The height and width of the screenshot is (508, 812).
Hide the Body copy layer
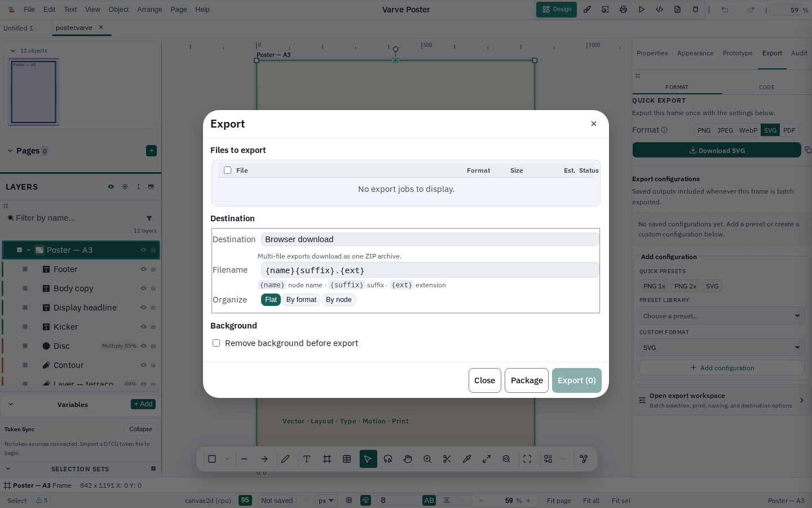(x=143, y=288)
